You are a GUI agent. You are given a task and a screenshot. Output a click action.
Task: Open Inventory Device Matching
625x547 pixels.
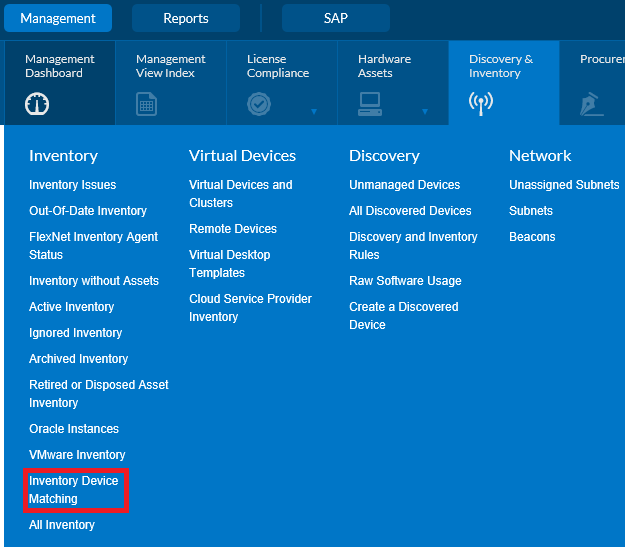point(73,490)
